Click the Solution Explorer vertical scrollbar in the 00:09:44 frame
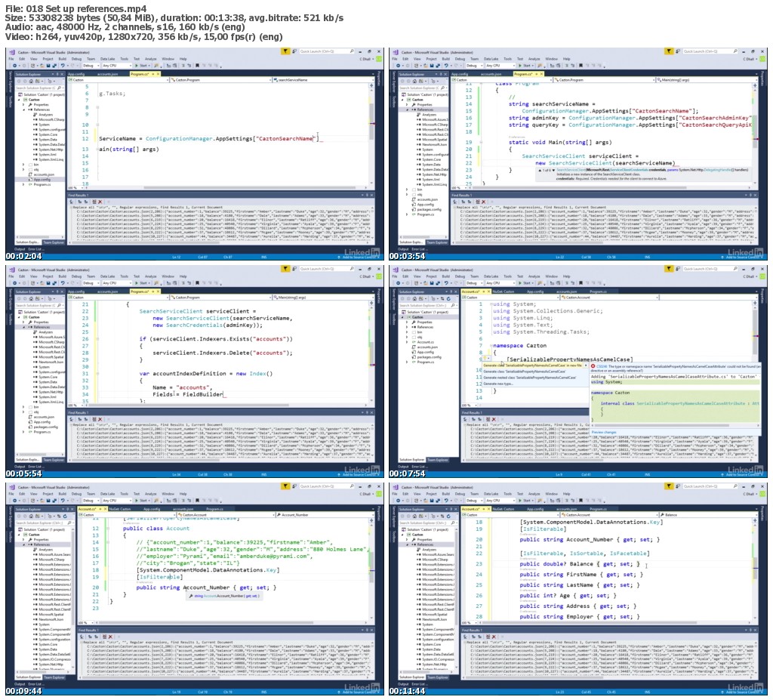This screenshot has height=700, width=773. pos(74,597)
